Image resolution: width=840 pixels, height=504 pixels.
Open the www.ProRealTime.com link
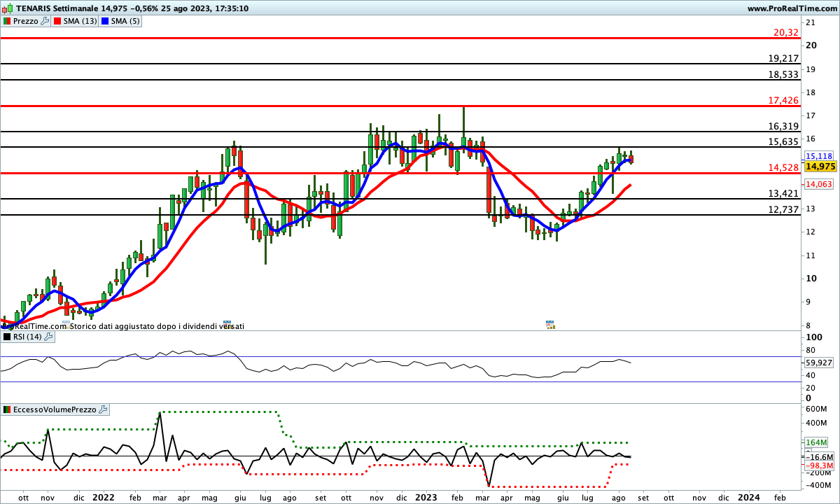pyautogui.click(x=791, y=8)
